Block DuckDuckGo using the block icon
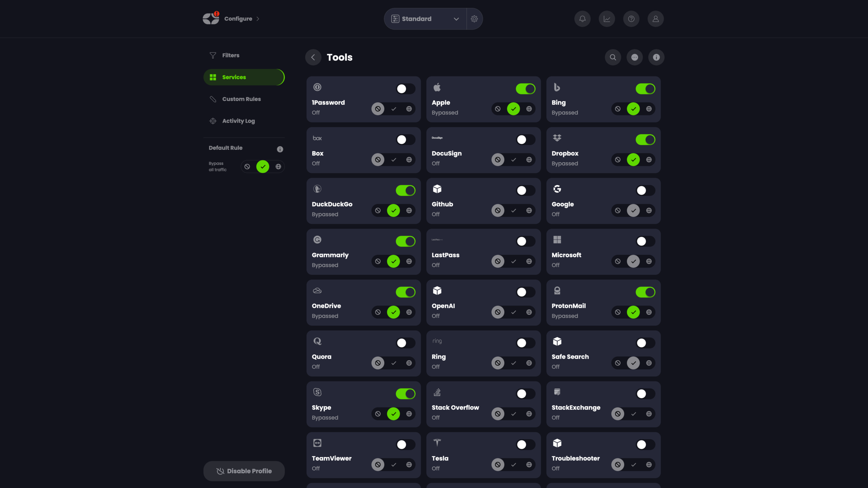868x488 pixels. point(378,210)
